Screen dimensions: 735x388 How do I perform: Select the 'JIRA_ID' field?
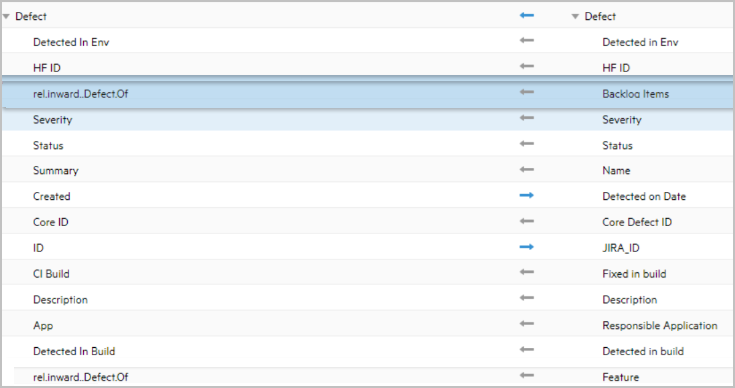[621, 248]
